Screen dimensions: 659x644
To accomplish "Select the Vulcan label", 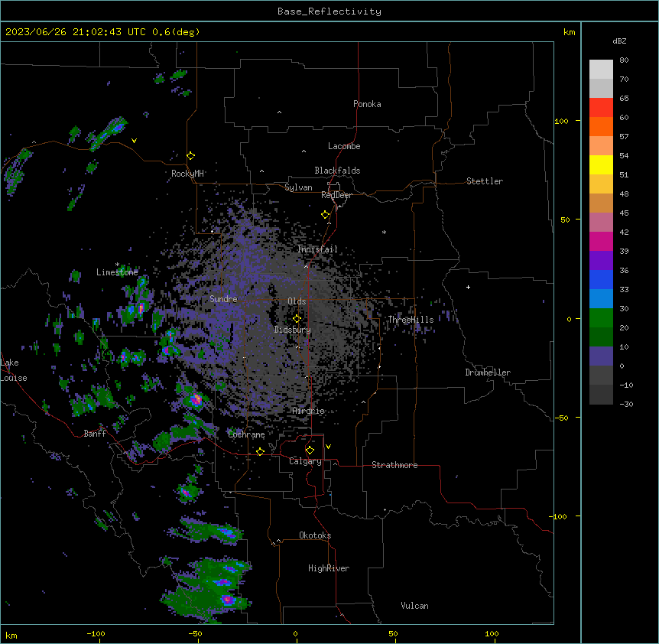I will (x=415, y=606).
